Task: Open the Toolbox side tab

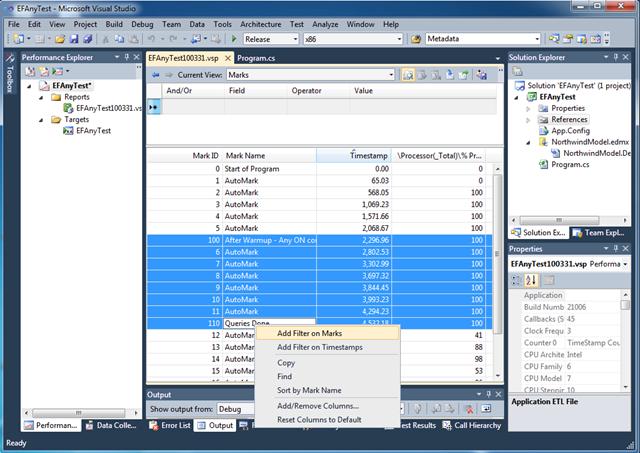Action: (10, 73)
